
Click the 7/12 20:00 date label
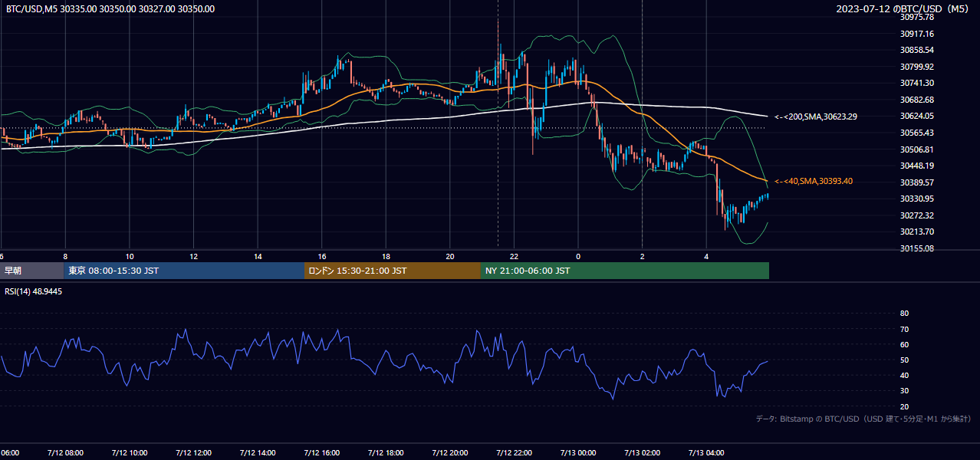[x=449, y=452]
